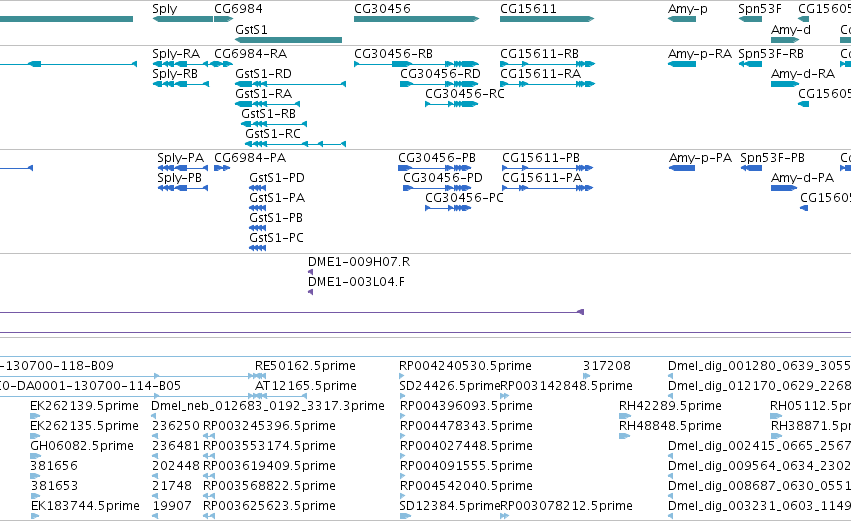Open the CG30456-RB transcript label
The image size is (851, 521).
[393, 54]
